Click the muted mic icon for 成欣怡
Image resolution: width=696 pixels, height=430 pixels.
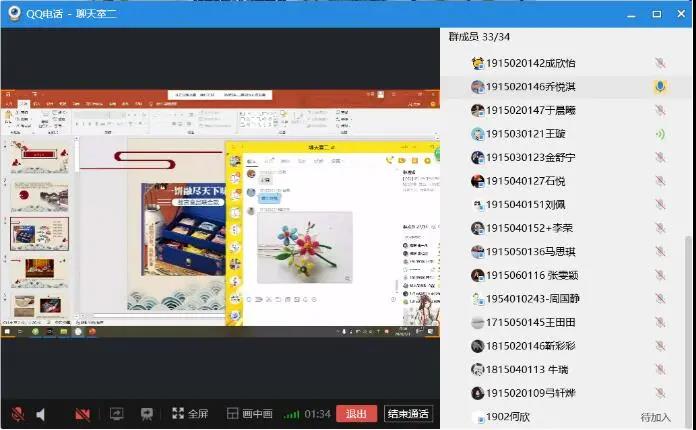[660, 63]
